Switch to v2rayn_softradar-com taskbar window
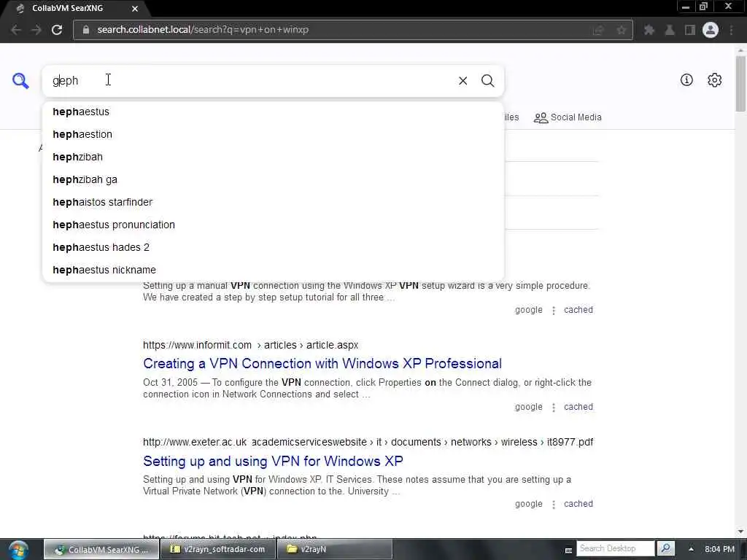Screen dimensions: 747x560 click(x=217, y=549)
